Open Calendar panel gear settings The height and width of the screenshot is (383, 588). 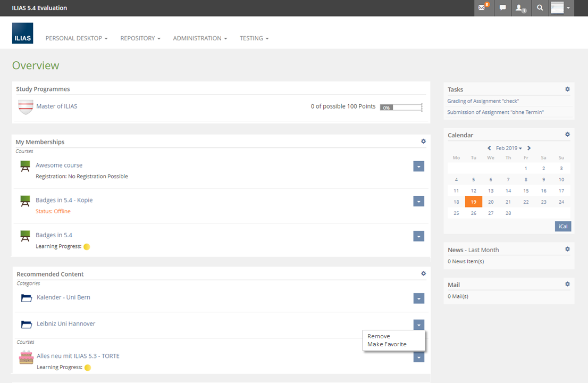pos(567,135)
